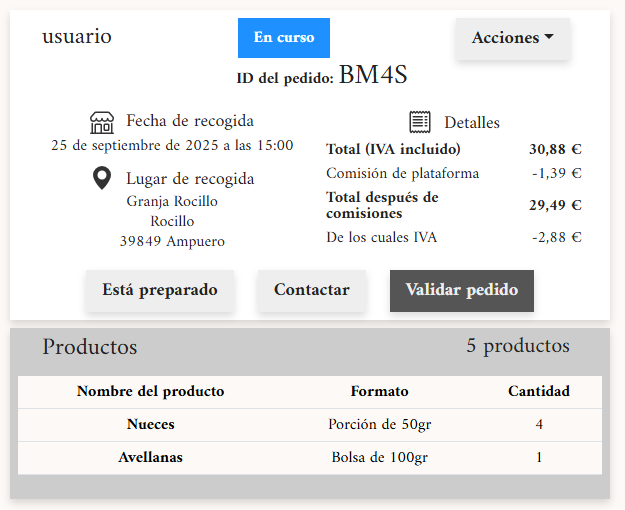Click the receipt icon beside Detalles
The image size is (625, 510).
click(420, 122)
